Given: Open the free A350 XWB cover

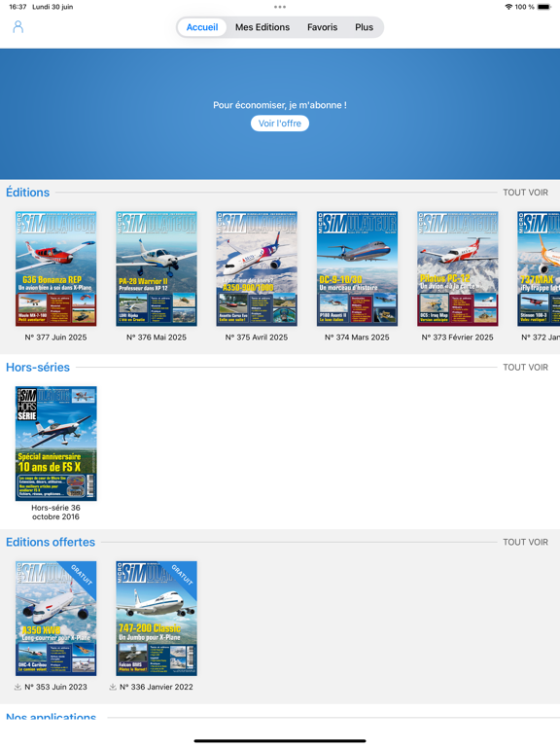Looking at the screenshot, I should [55, 619].
